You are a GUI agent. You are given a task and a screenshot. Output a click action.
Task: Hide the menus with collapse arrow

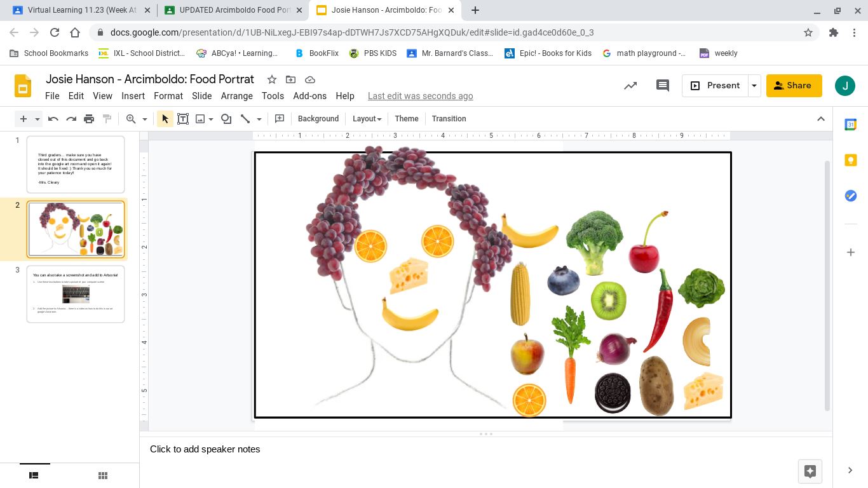coord(820,119)
